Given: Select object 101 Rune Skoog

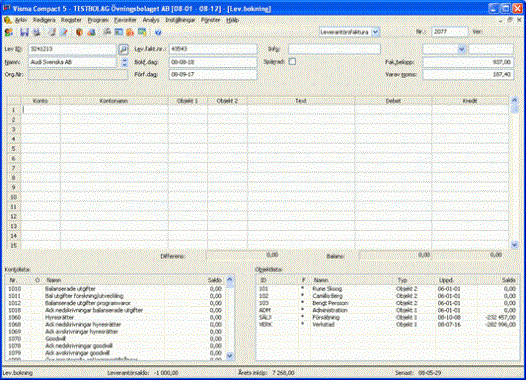Looking at the screenshot, I should click(x=387, y=289).
